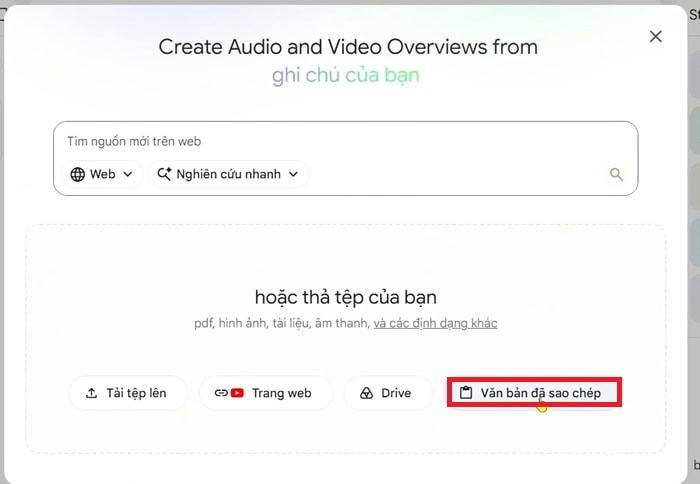
Task: Focus the Tìm nguồn mới trên web field
Action: 346,142
